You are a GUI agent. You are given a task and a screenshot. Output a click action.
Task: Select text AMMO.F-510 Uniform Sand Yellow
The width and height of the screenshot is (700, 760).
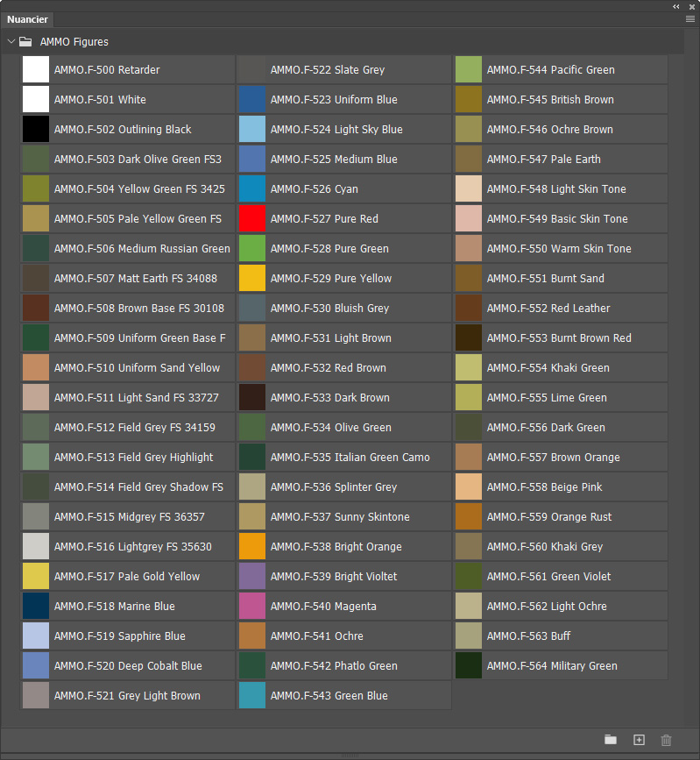coord(137,367)
